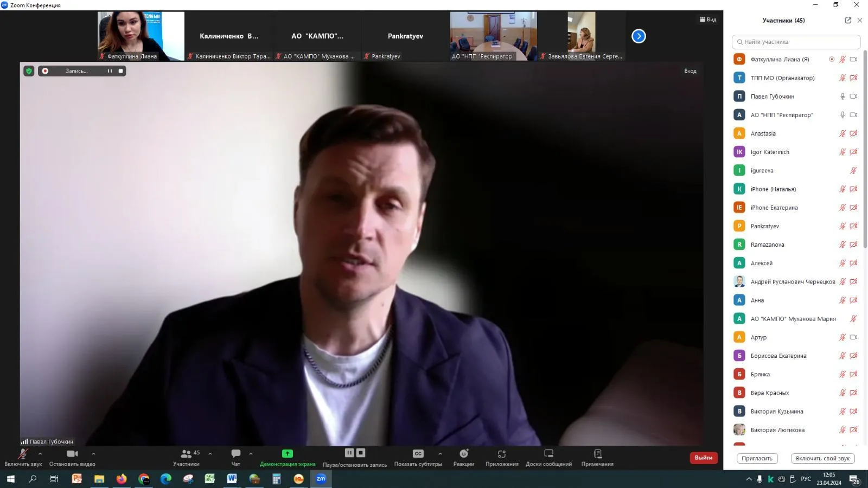Select participant Андрей Русланович Чернецков
Viewport: 868px width, 488px height.
[796, 282]
